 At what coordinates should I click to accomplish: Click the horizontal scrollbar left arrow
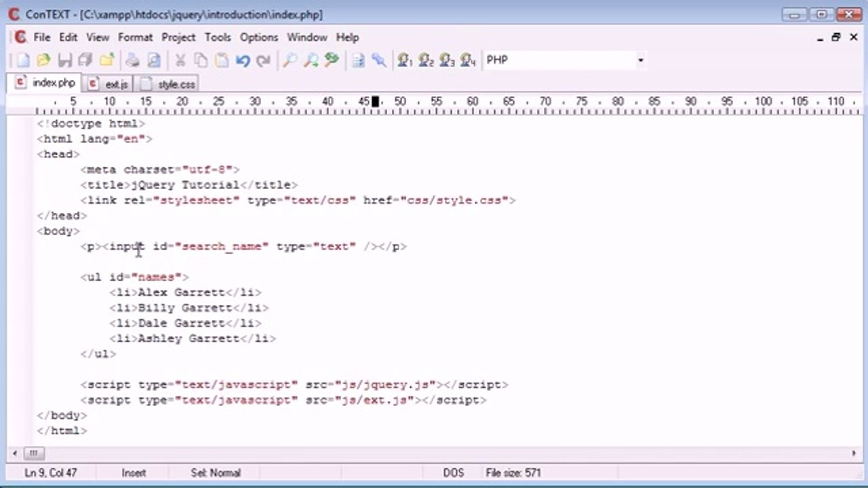(x=15, y=453)
